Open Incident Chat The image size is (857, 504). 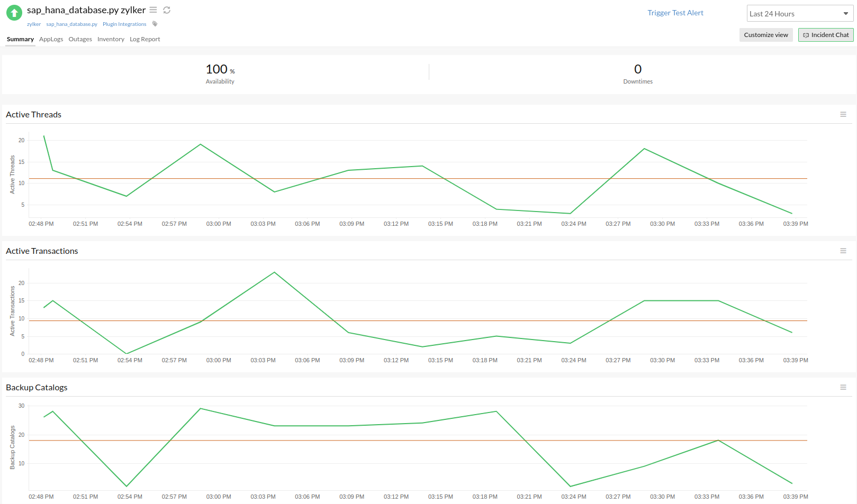point(826,35)
